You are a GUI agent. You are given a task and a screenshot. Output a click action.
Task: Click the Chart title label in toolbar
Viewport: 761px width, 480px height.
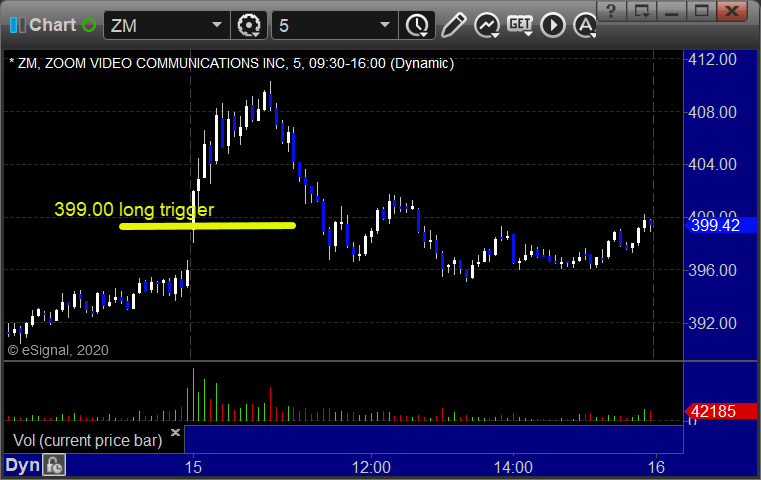coord(52,25)
